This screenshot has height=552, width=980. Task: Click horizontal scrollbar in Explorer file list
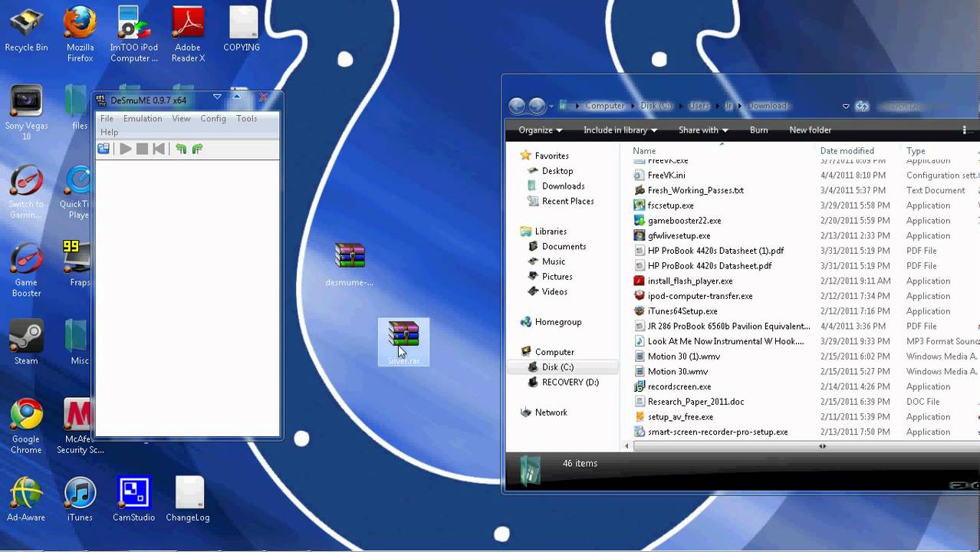(821, 446)
